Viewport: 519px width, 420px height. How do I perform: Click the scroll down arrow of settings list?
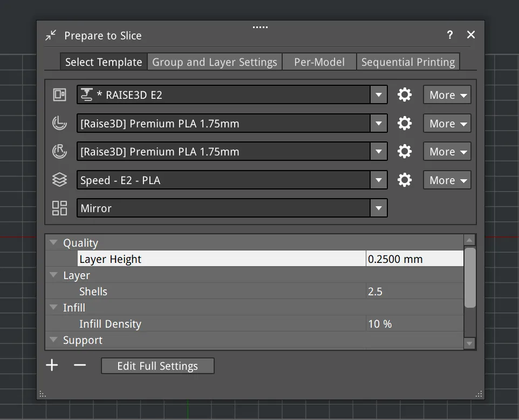pos(470,343)
